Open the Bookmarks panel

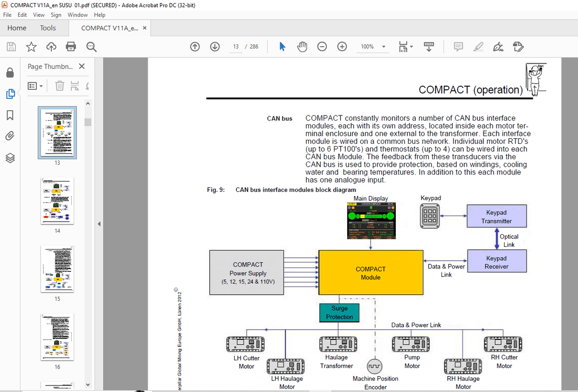point(10,115)
